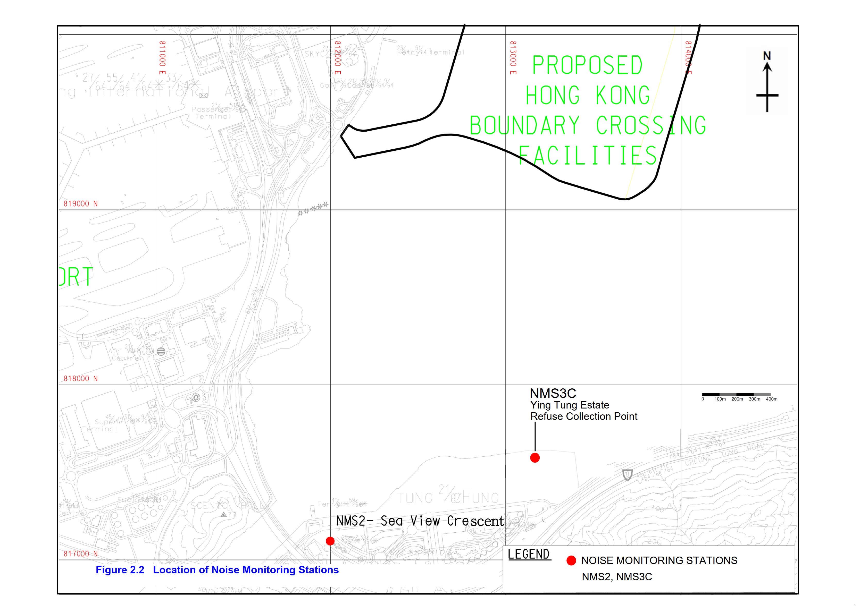Click the north arrow symbol
Screen dimensions: 868x613
(767, 82)
